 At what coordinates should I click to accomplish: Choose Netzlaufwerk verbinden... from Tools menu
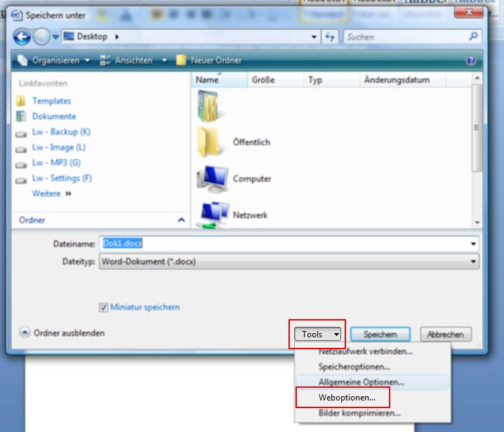[372, 351]
